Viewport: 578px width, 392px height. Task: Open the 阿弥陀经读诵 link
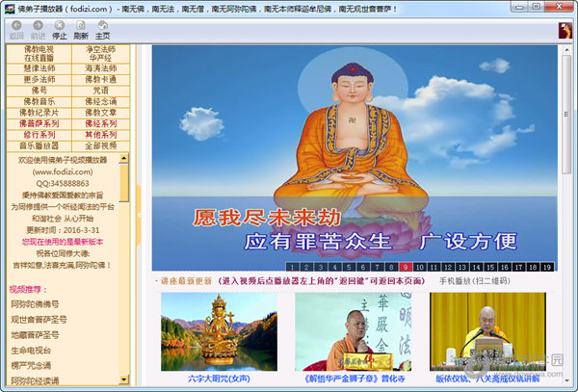coord(35,380)
